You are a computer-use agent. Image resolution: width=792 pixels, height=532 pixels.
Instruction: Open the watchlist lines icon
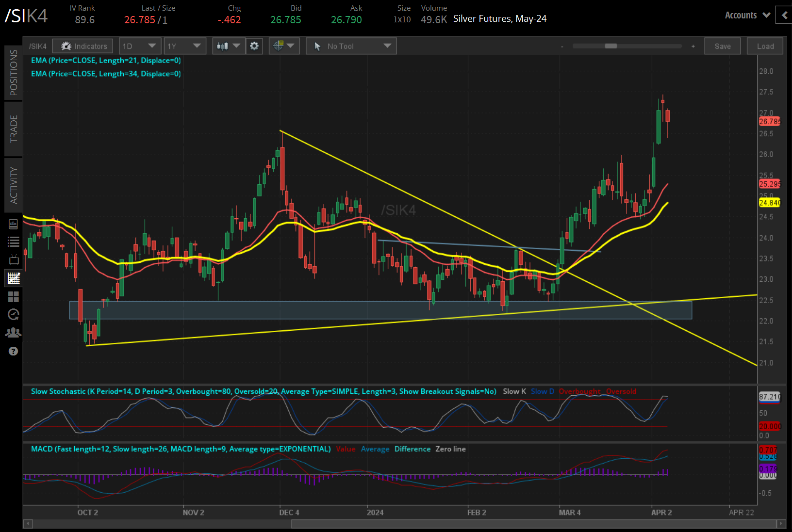tap(14, 242)
